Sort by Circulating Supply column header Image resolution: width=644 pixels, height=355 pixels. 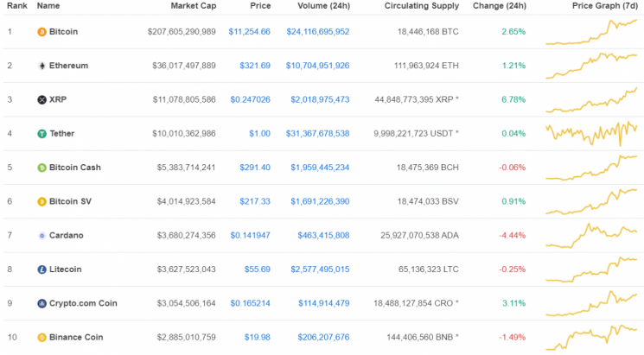point(422,6)
